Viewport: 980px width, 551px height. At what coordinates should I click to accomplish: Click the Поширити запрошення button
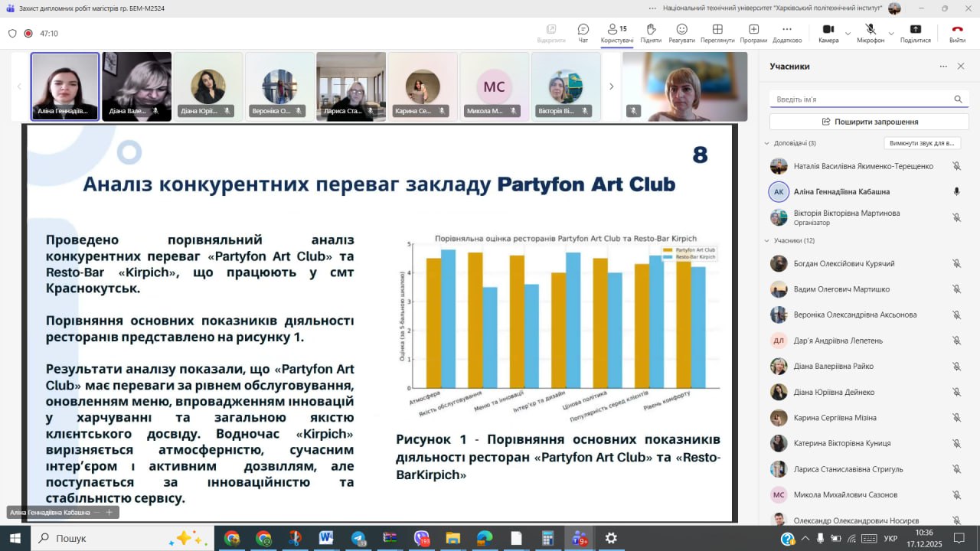869,122
